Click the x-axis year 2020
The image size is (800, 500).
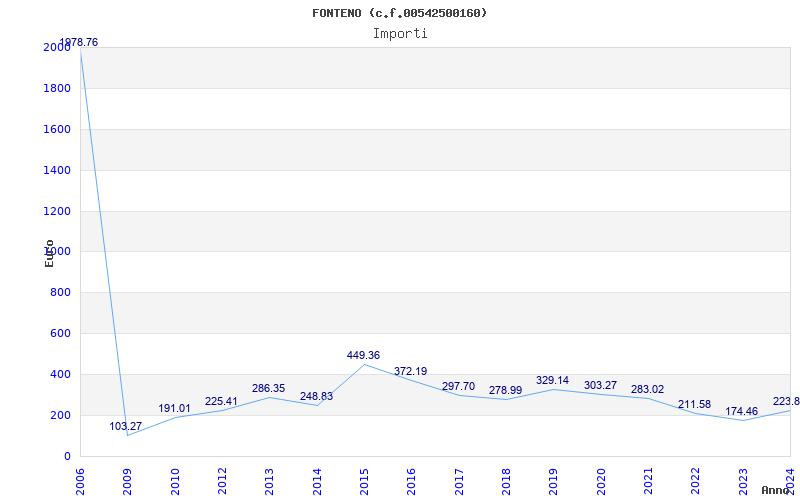point(601,481)
